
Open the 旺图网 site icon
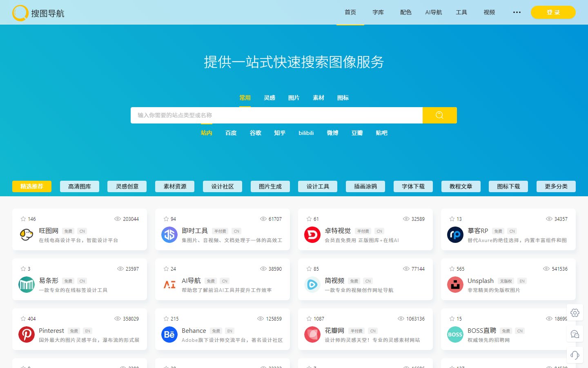(27, 235)
